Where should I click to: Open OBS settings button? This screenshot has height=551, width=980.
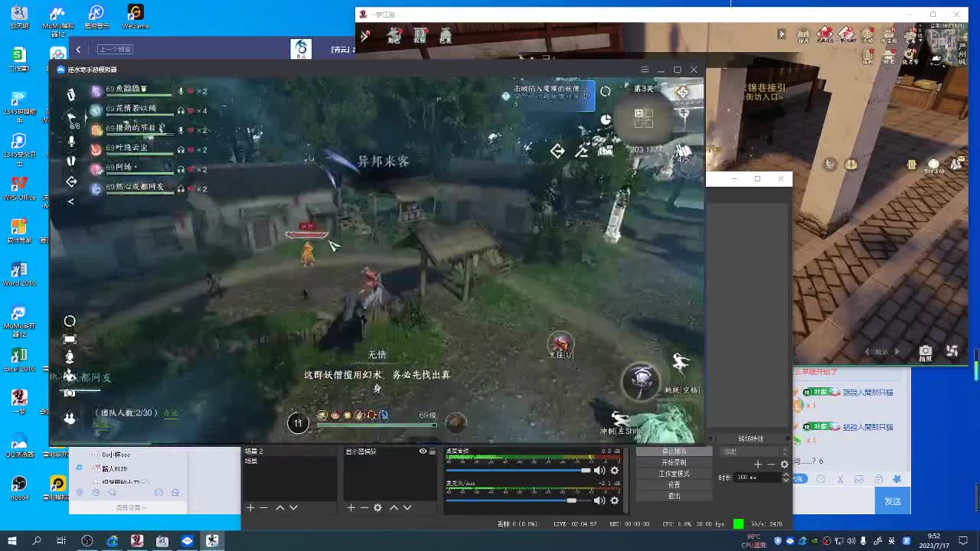tap(674, 484)
